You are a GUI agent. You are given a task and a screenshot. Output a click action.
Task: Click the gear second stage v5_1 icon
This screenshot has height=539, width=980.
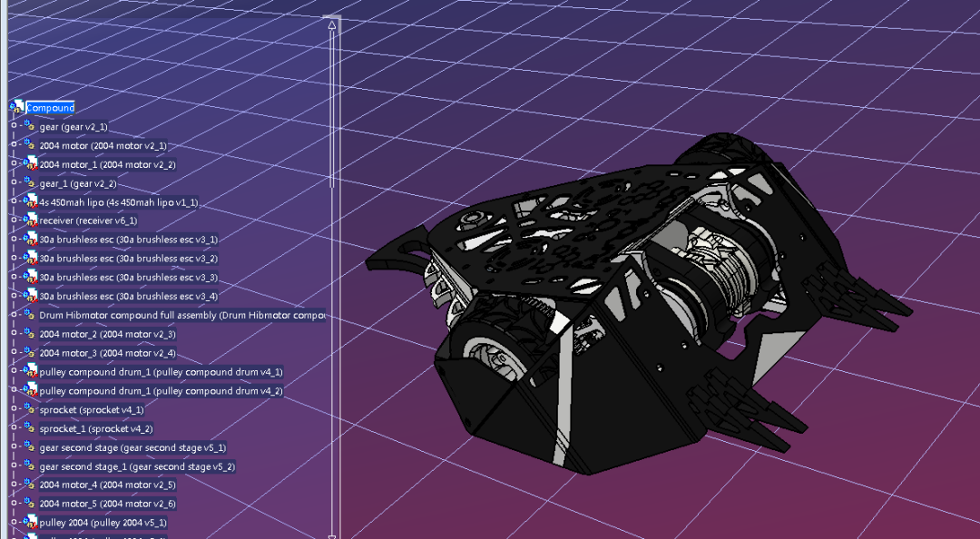click(29, 447)
